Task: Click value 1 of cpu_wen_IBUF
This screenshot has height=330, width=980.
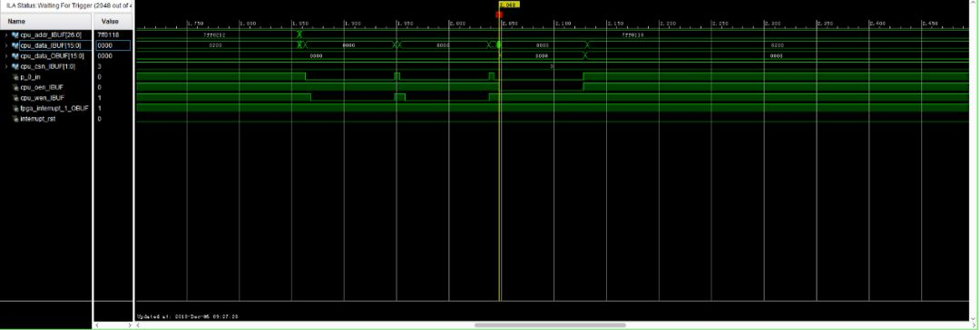Action: click(x=100, y=98)
